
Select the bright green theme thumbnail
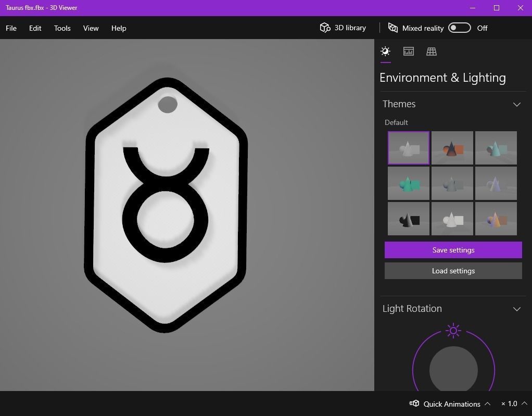click(409, 183)
